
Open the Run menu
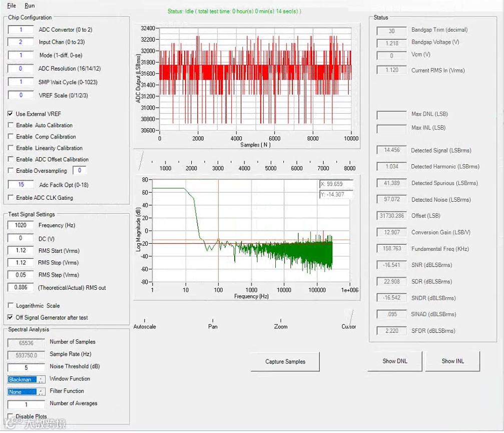tap(30, 6)
